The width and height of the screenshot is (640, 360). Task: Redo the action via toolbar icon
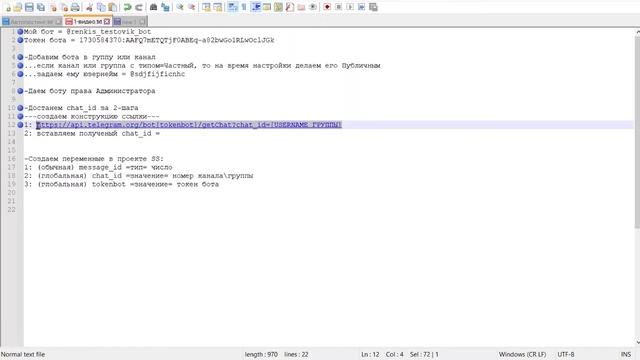coord(139,7)
